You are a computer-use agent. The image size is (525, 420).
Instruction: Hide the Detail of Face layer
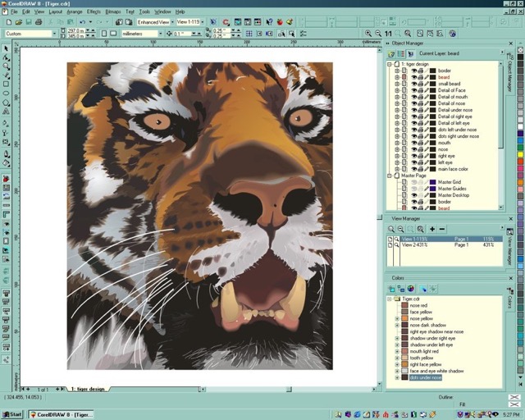(413, 90)
